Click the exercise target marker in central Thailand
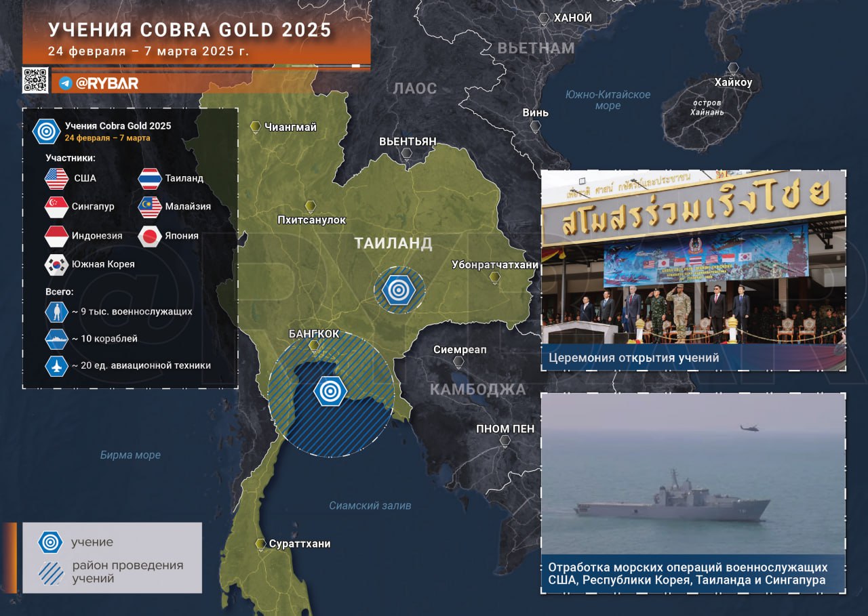 [x=399, y=290]
